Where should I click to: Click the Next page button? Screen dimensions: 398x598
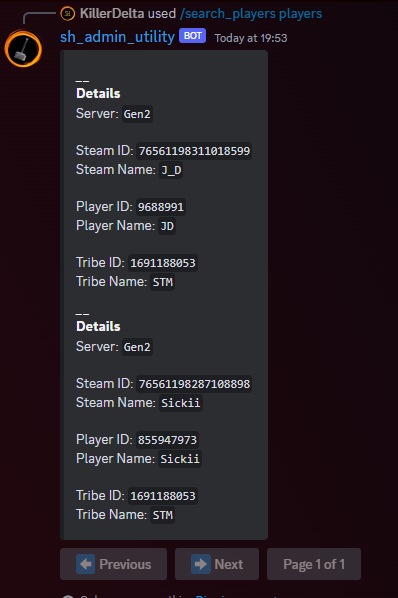[217, 564]
